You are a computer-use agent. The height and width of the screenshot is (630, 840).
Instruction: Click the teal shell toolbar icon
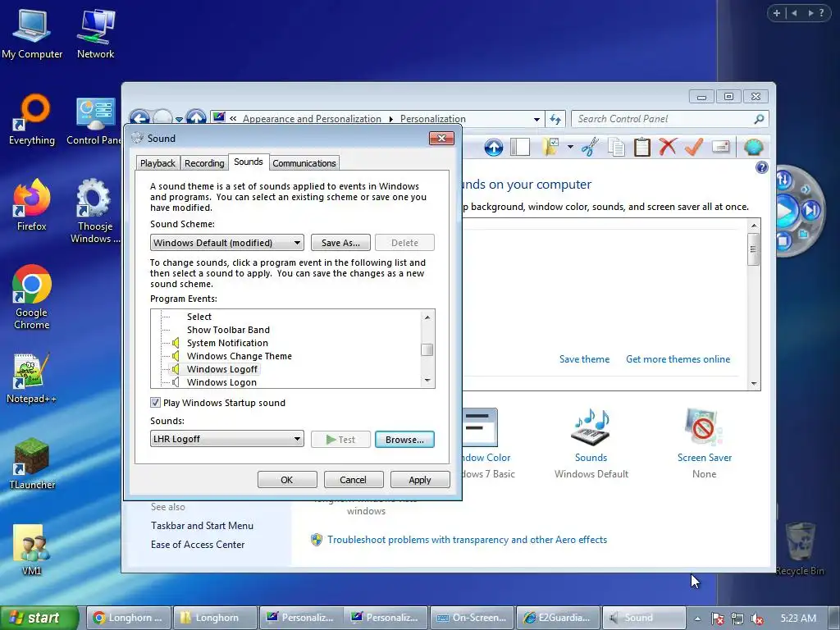coord(753,147)
